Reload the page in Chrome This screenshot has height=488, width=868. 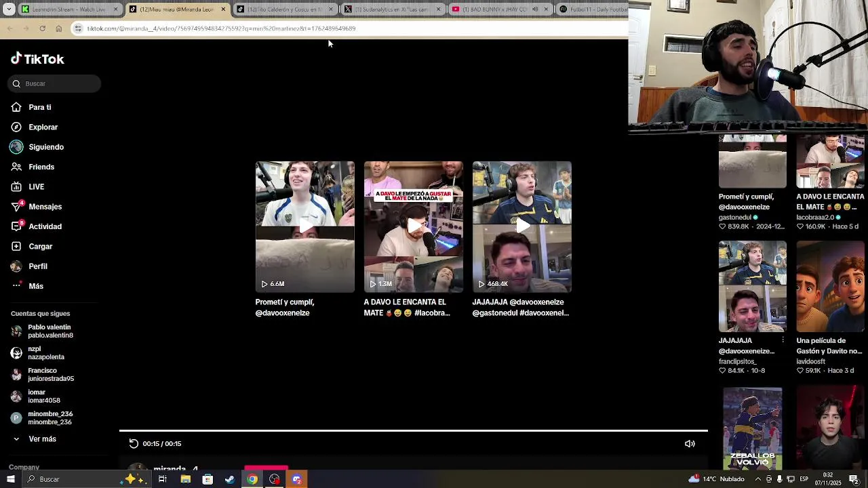coord(42,28)
